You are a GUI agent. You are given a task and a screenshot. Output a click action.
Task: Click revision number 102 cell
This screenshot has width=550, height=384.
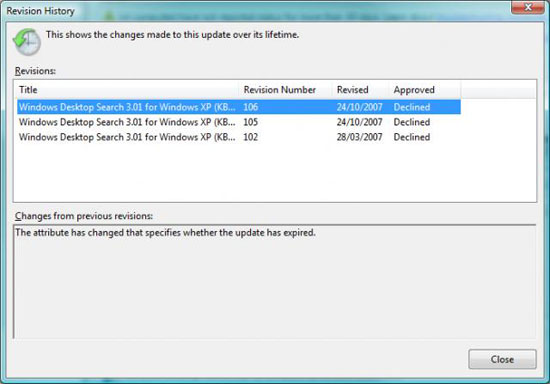251,137
